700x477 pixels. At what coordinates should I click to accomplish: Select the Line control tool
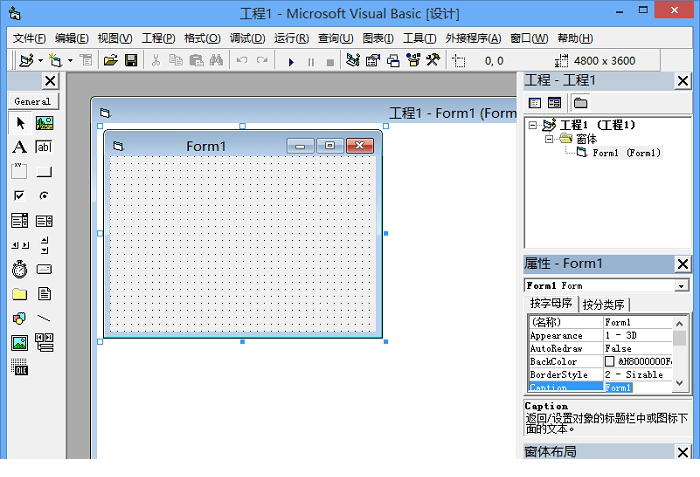click(44, 318)
